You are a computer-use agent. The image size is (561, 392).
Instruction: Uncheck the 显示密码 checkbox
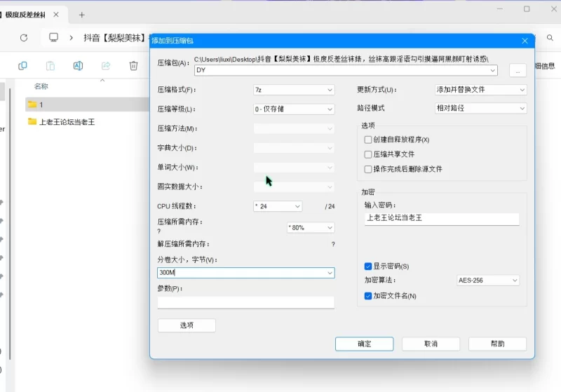367,266
